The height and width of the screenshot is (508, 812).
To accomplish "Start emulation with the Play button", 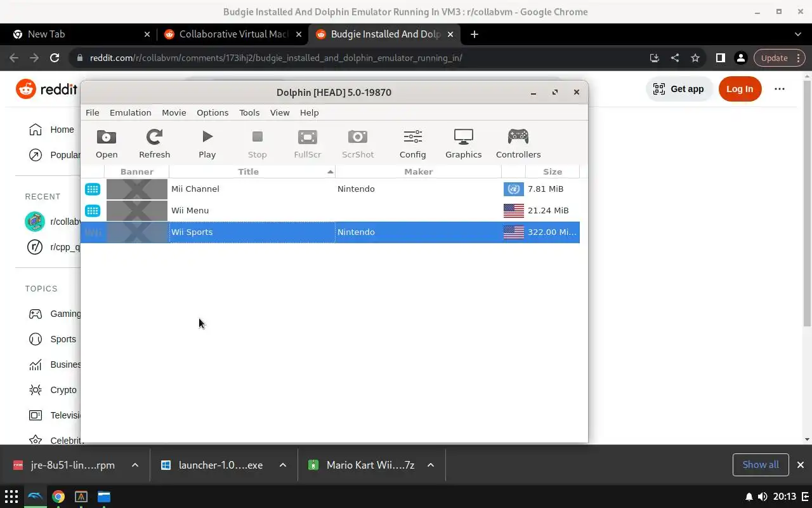I will tap(207, 144).
